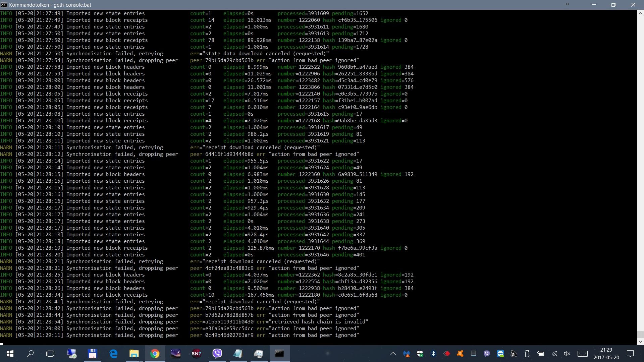This screenshot has width=644, height=362.
Task: Click 'retrieved hash chain is invalid' error
Action: click(319, 322)
